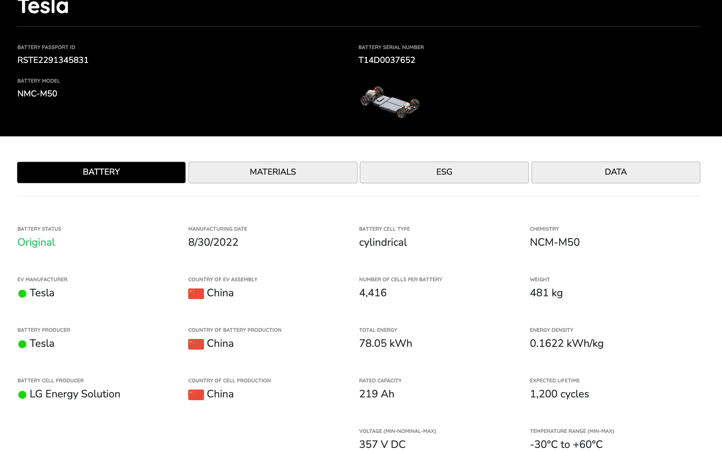Open the ESG tab

click(444, 172)
